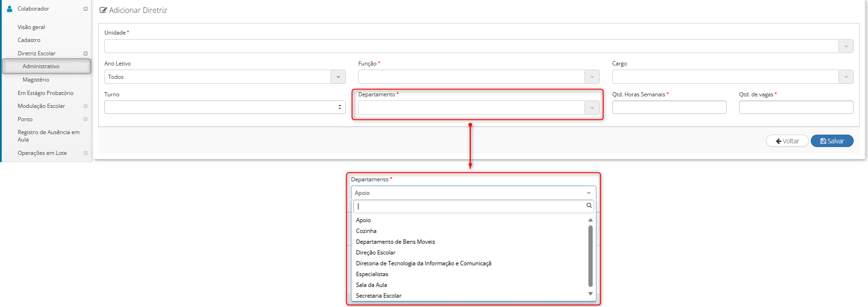The width and height of the screenshot is (868, 307).
Task: Click inside the Cargo select field
Action: 733,77
